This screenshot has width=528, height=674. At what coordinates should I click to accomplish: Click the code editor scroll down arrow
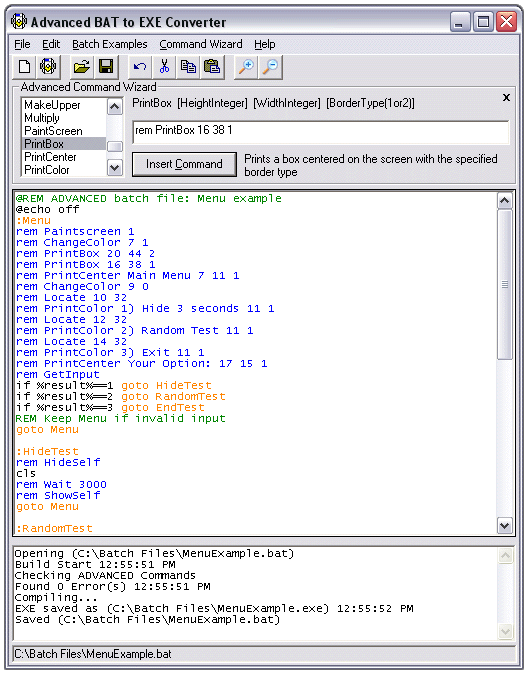(504, 525)
